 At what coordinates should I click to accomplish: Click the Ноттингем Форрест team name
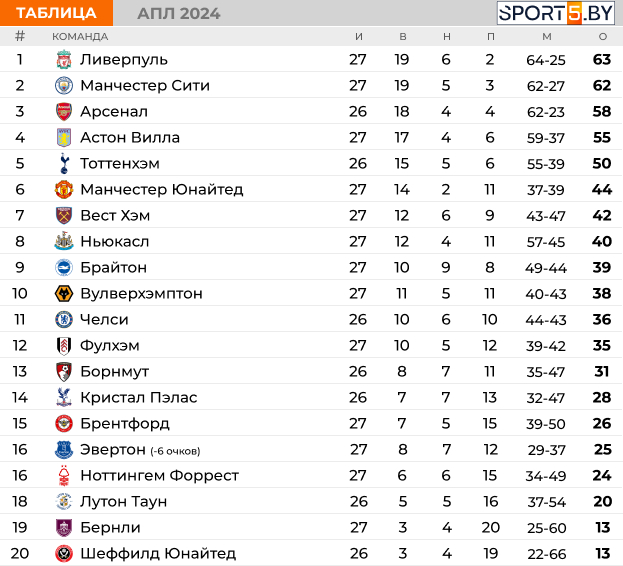159,475
